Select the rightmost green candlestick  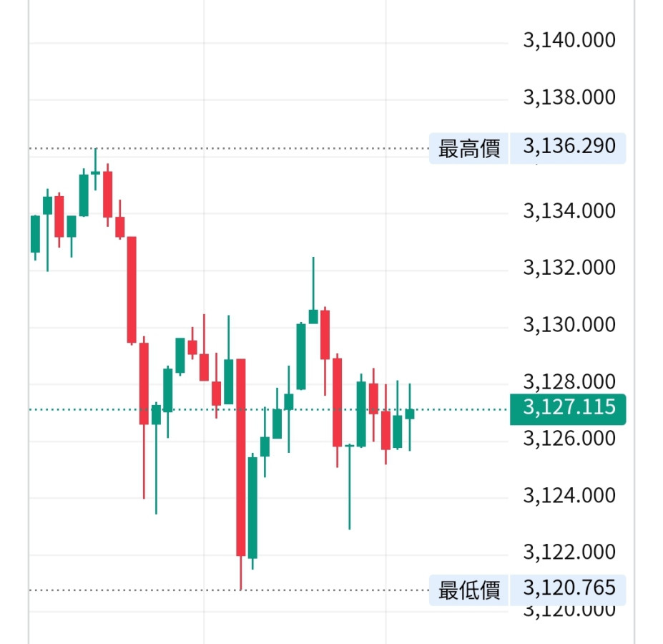(x=410, y=414)
